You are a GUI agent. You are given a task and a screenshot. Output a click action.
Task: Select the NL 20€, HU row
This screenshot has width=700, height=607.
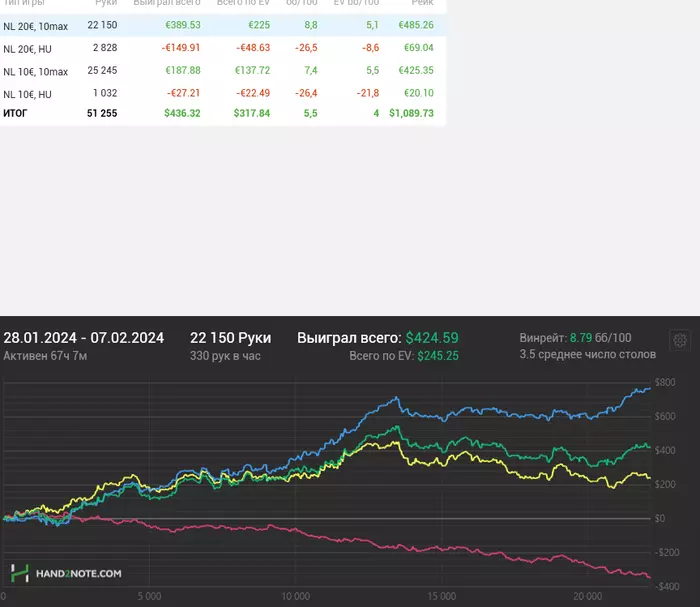(27, 48)
